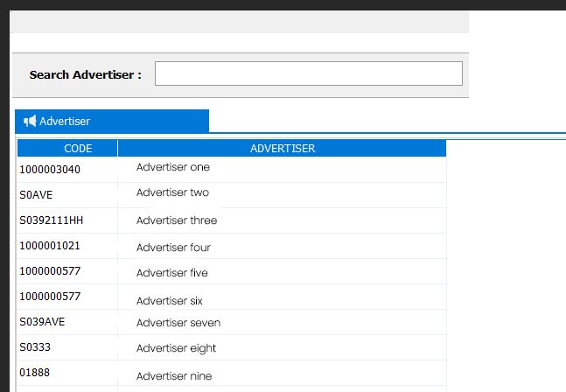Select Advertiser nine row name
The width and height of the screenshot is (566, 392).
point(174,376)
